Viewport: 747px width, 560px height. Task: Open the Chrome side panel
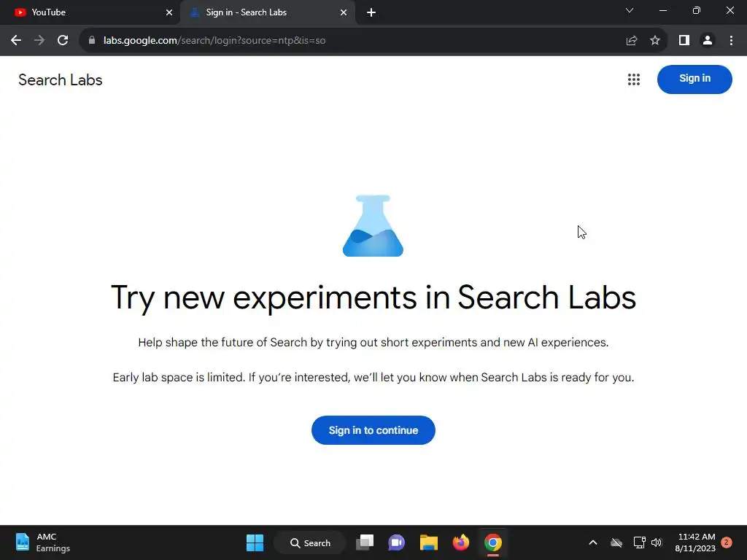(684, 41)
